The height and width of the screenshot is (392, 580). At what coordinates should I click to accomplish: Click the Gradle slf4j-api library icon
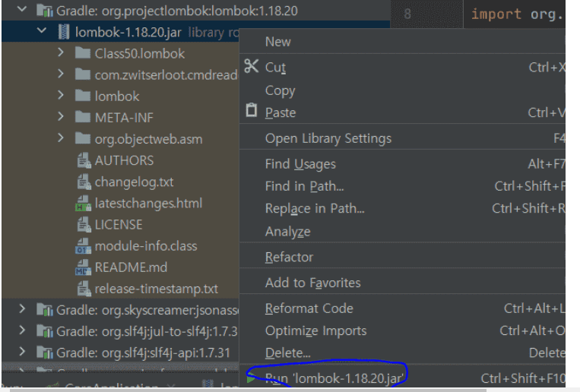(45, 352)
